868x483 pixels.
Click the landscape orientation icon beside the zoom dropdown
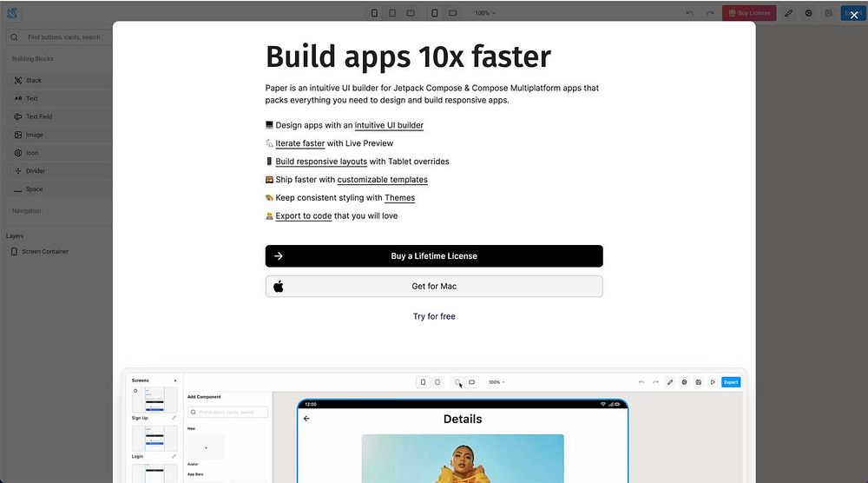tap(453, 13)
